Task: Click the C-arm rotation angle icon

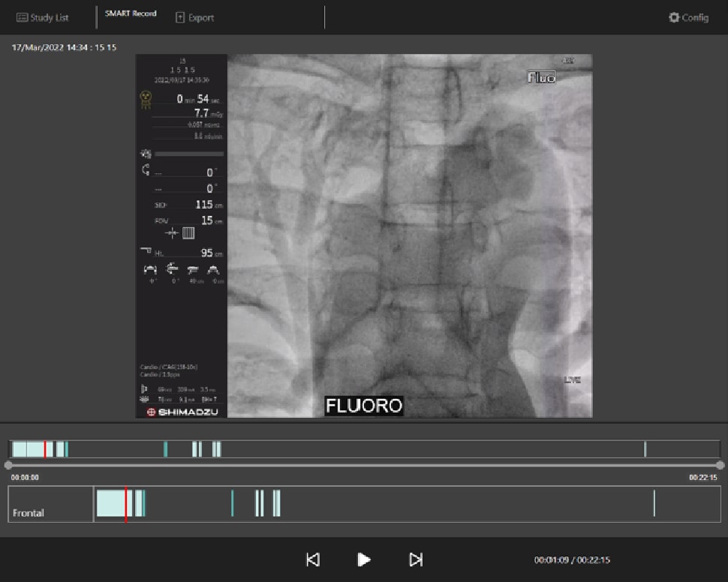Action: [x=146, y=170]
